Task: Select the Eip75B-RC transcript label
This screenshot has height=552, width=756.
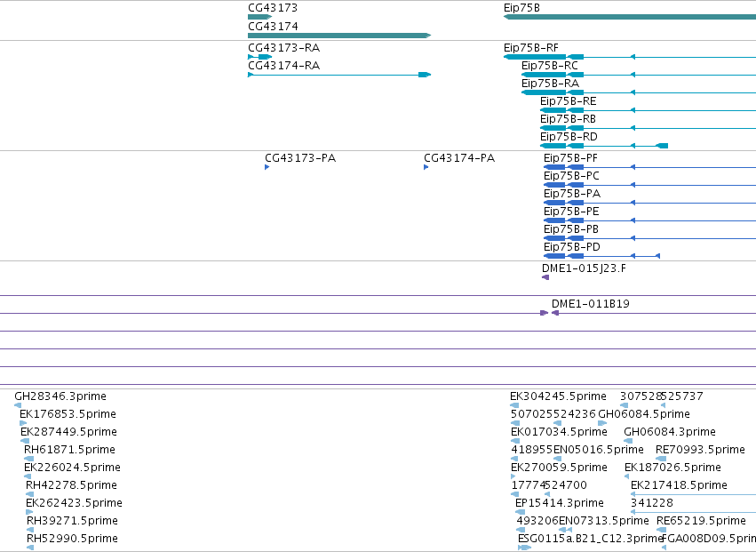Action: point(550,66)
